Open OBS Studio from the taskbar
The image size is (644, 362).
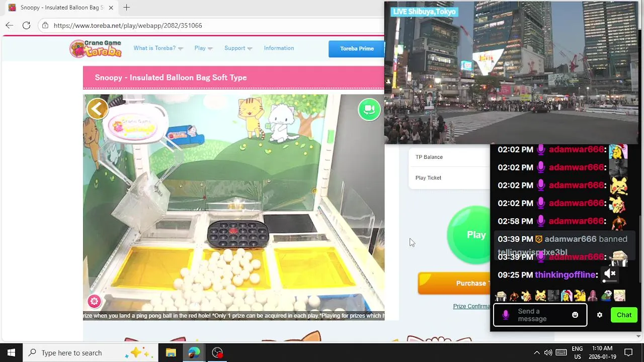(217, 352)
